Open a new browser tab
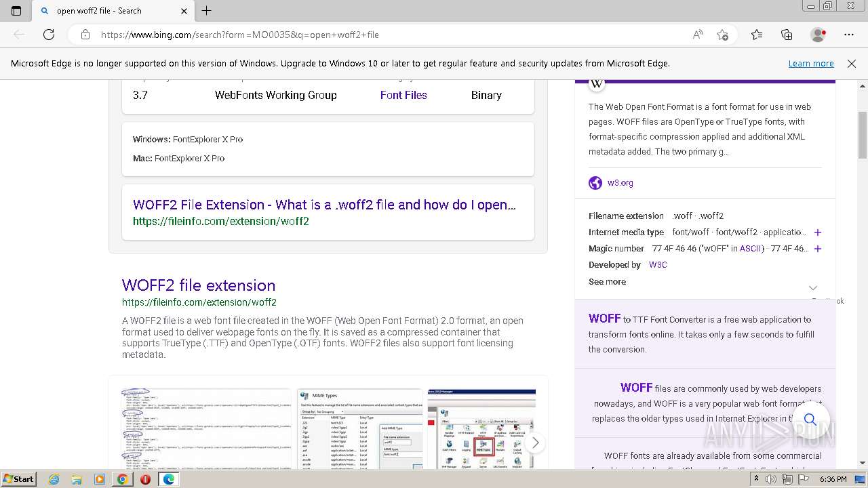 pos(207,11)
